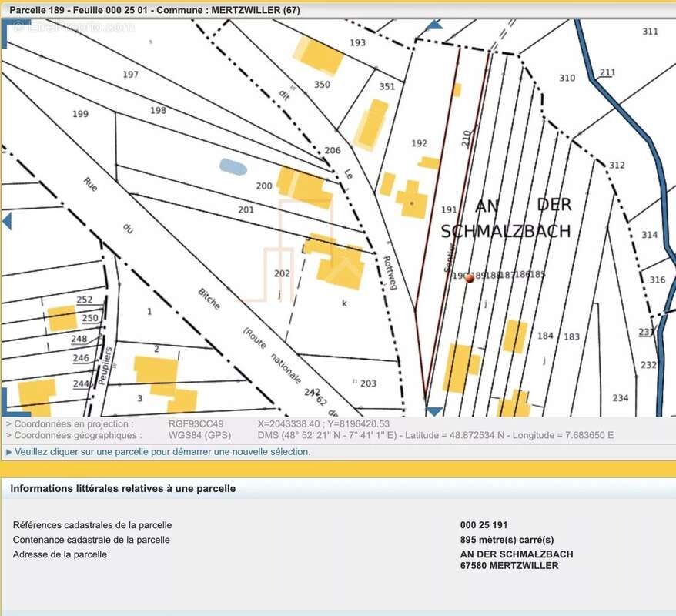
Task: Click the 'Informations littérales relatives à une parcelle' header
Action: (x=123, y=488)
